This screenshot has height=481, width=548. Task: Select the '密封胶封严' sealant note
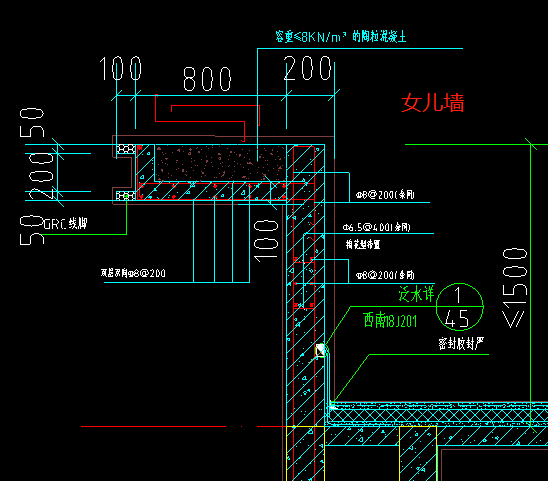pyautogui.click(x=461, y=343)
